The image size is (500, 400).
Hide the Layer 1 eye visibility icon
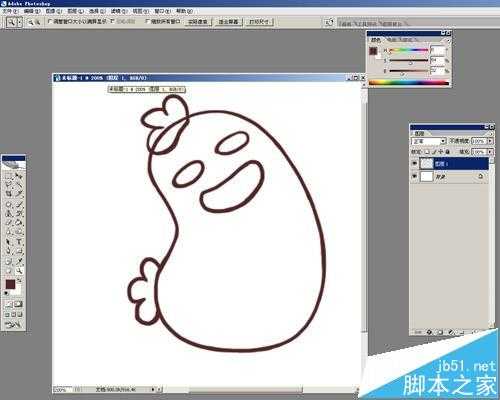pos(414,163)
